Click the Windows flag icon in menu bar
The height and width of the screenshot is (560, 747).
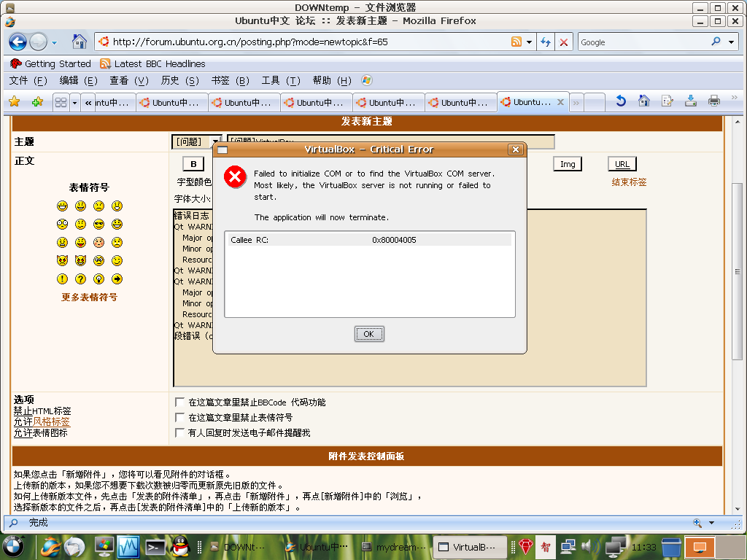366,80
